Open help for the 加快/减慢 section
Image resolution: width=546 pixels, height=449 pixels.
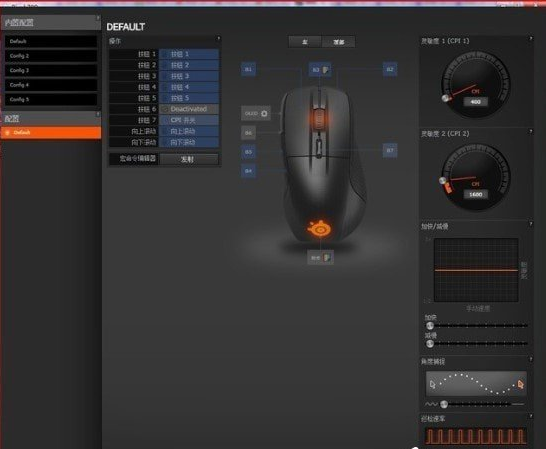click(x=531, y=224)
